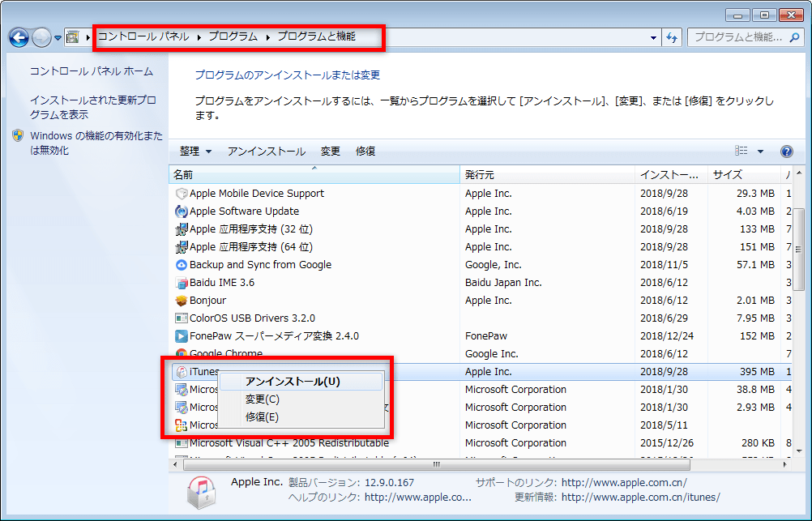Click ColorOS USB Drivers 3.2.0 icon
The height and width of the screenshot is (521, 812).
coord(182,318)
